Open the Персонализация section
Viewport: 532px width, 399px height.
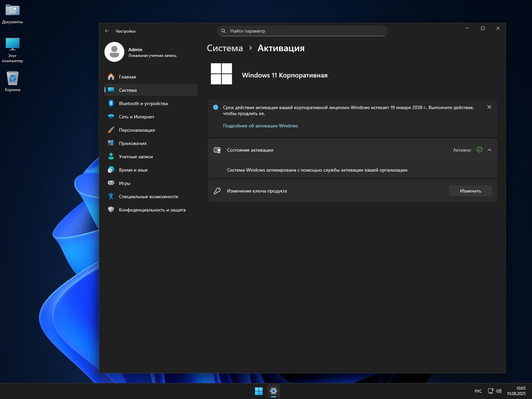pos(151,130)
